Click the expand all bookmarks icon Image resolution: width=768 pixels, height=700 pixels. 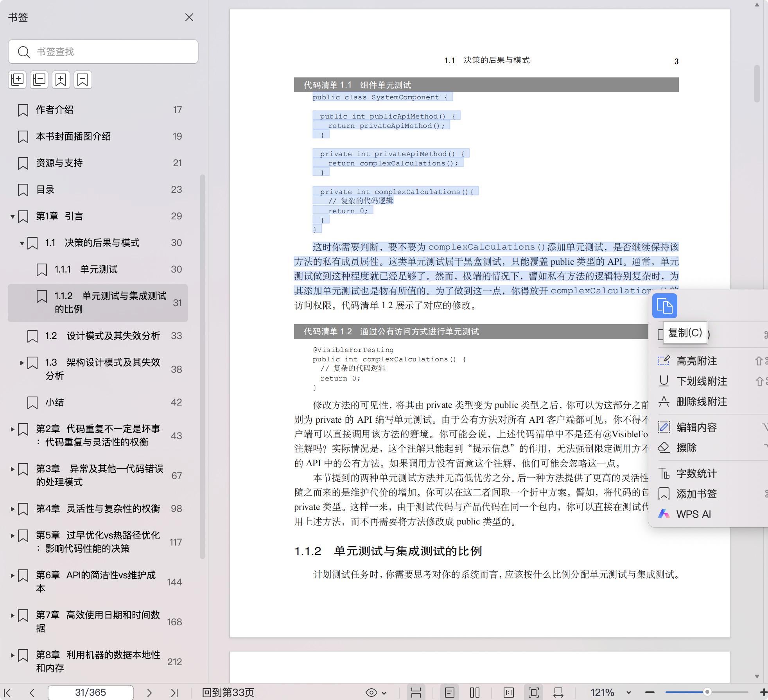coord(17,80)
